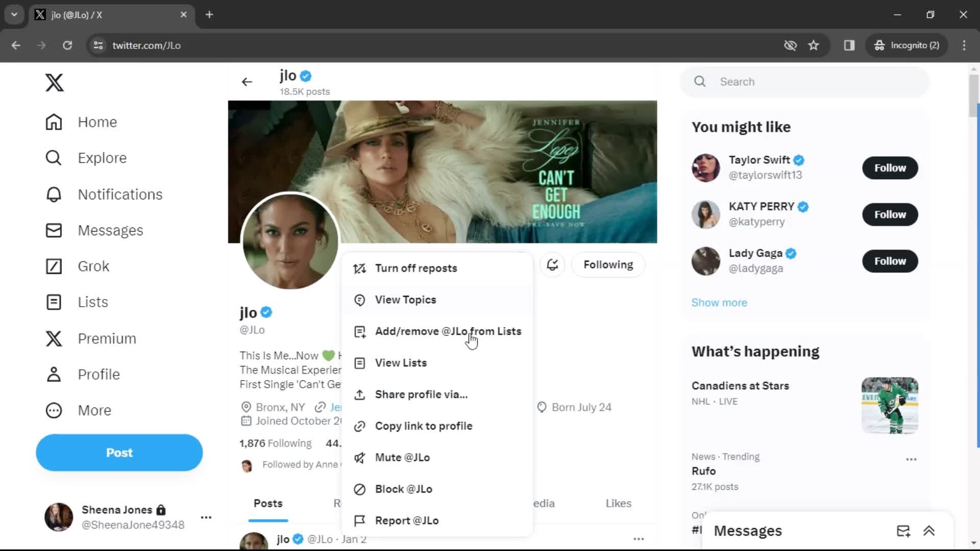Open the Profile icon in sidebar
The width and height of the screenshot is (980, 551).
[54, 374]
